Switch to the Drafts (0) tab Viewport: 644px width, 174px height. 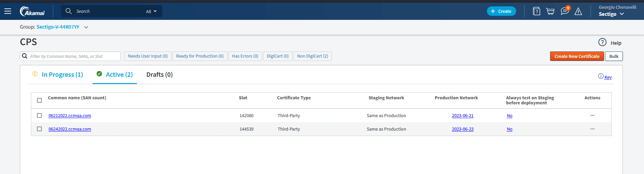coord(159,75)
